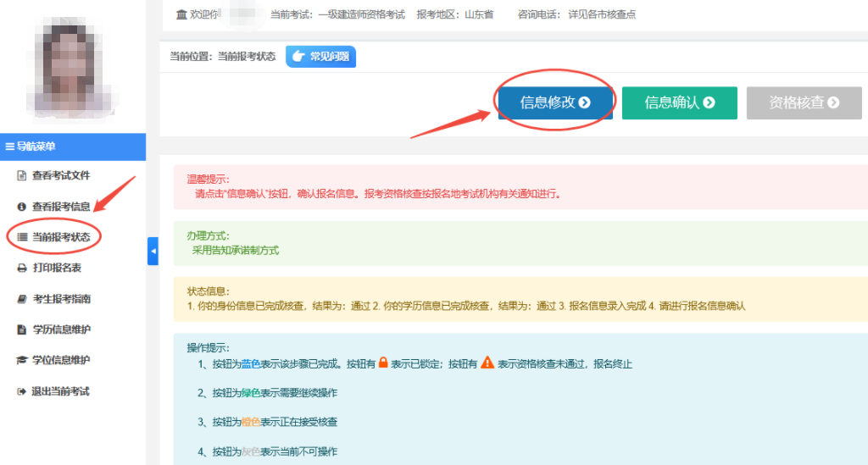Click the document icon beside 学历信息维护
The width and height of the screenshot is (868, 465).
click(x=22, y=329)
